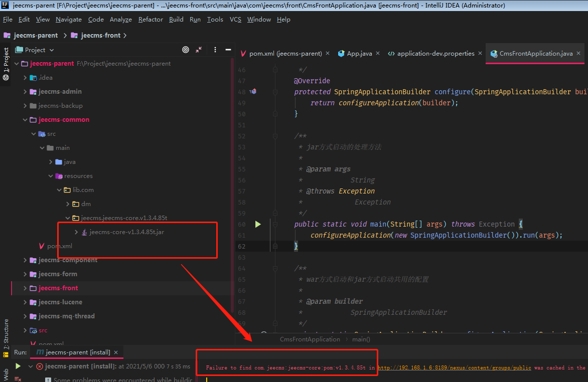The width and height of the screenshot is (588, 382).
Task: Collapse all nodes in Project panel
Action: [x=199, y=50]
